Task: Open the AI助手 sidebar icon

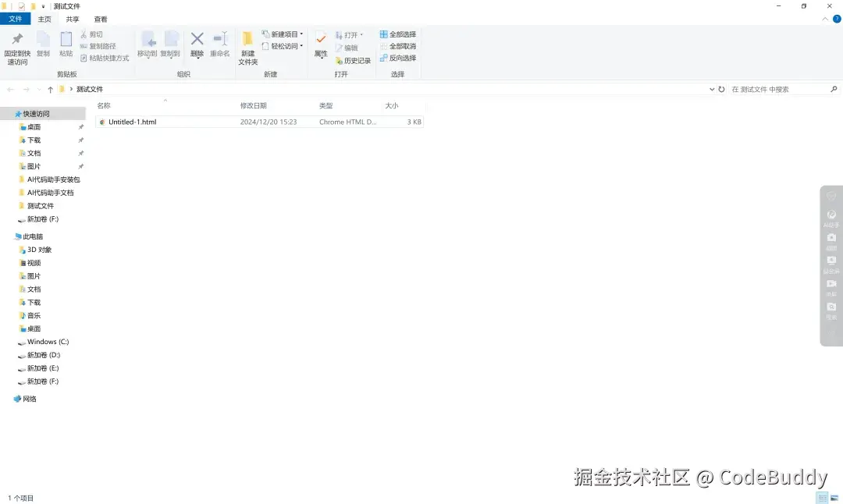Action: click(x=831, y=217)
